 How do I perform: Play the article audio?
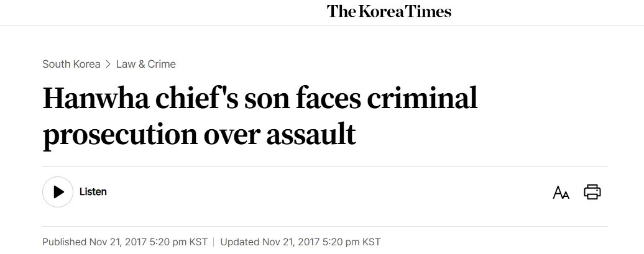tap(58, 192)
